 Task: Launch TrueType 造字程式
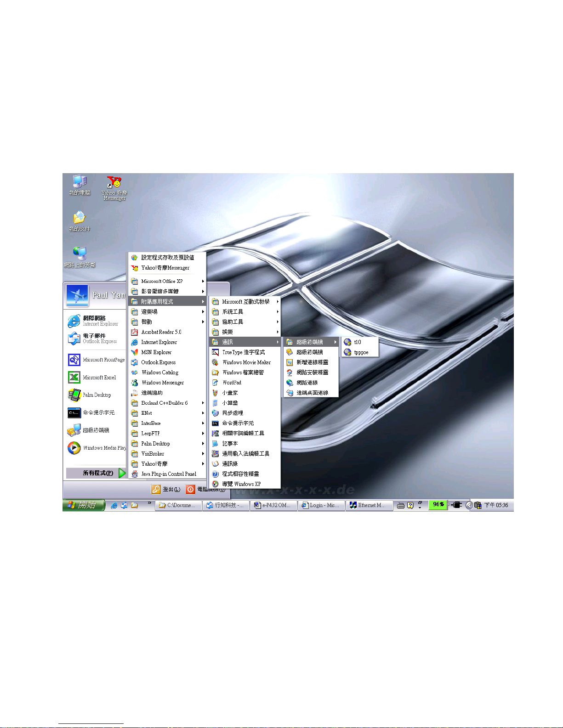click(x=245, y=352)
